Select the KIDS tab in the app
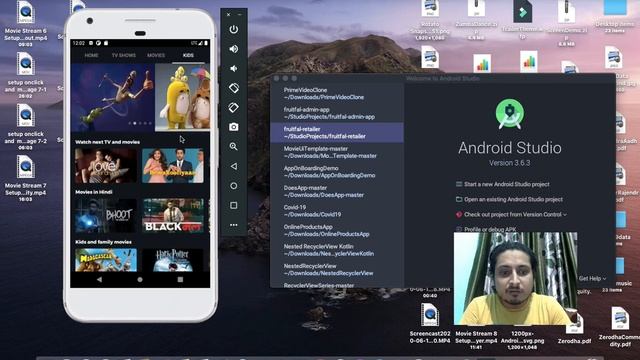Image resolution: width=640 pixels, height=360 pixels. [x=188, y=55]
